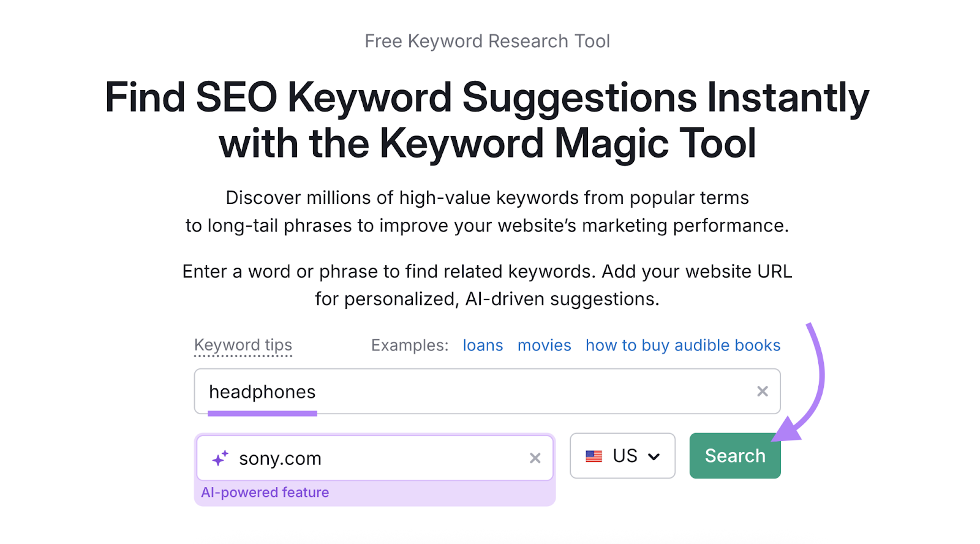Select the sparkle AI-powered feature icon
This screenshot has height=544, width=980.
tap(219, 458)
